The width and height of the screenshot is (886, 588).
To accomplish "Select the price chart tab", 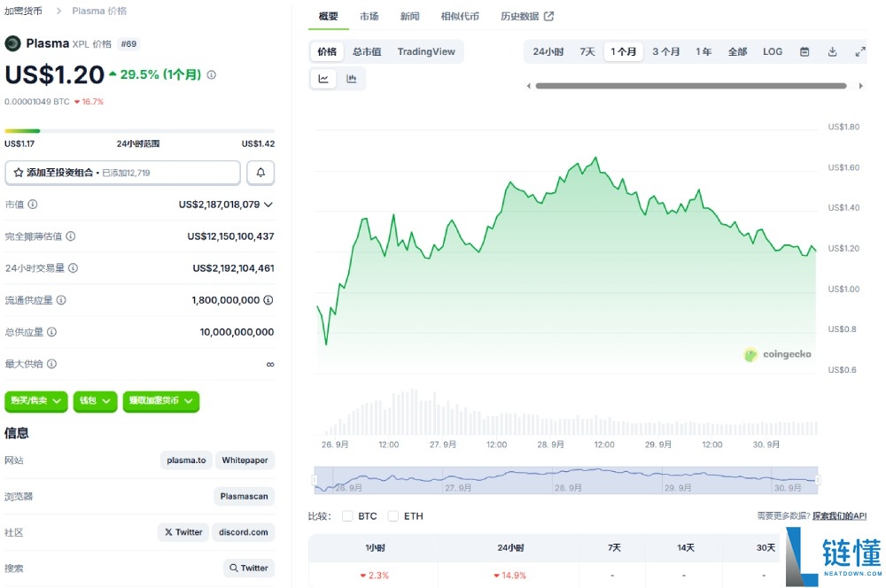I will (x=327, y=51).
